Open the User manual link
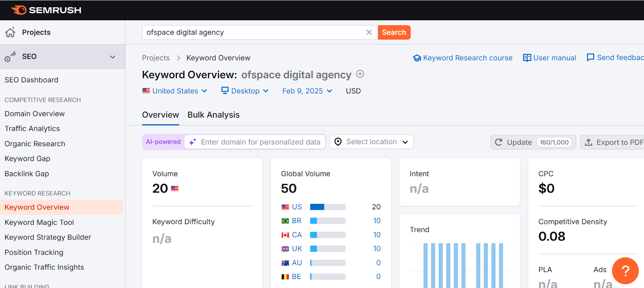This screenshot has width=644, height=288. pyautogui.click(x=549, y=58)
